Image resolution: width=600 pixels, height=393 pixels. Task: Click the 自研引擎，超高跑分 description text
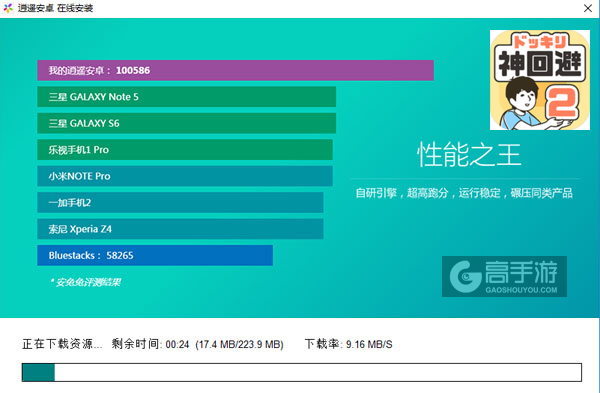pos(464,193)
